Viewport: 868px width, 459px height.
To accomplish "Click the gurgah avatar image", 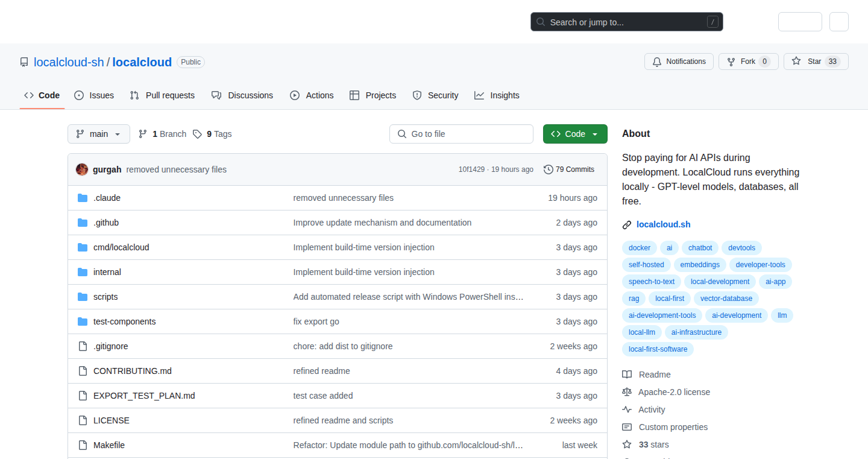I will [x=82, y=169].
